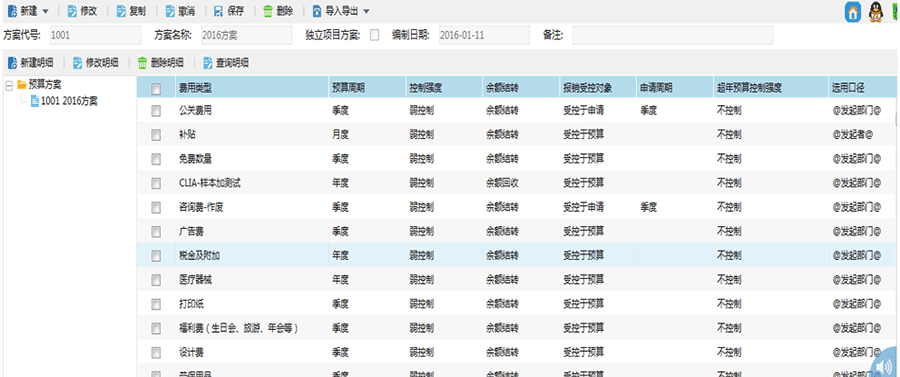Image resolution: width=900 pixels, height=377 pixels.
Task: Collapse the 预算方案 tree node
Action: coord(9,85)
